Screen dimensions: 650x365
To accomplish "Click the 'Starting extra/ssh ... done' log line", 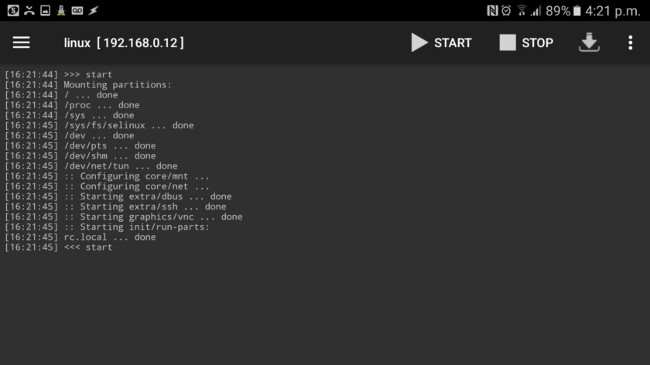I will pos(116,207).
